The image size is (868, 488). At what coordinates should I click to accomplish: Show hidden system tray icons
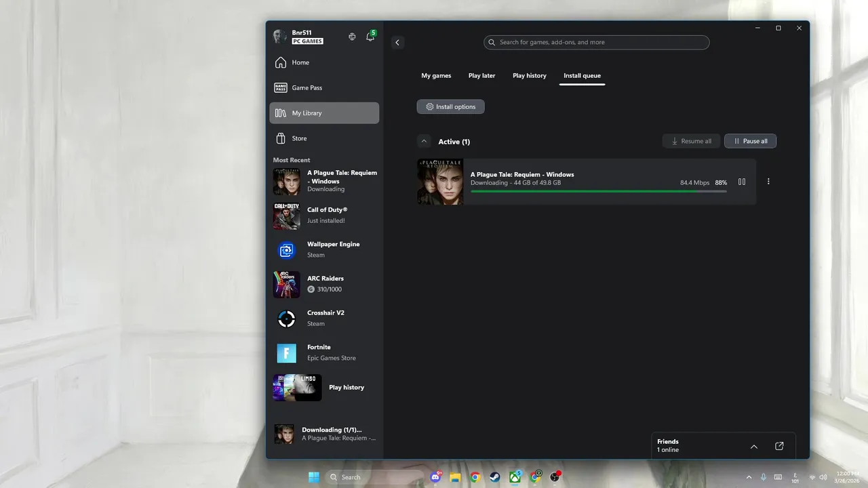pyautogui.click(x=749, y=477)
